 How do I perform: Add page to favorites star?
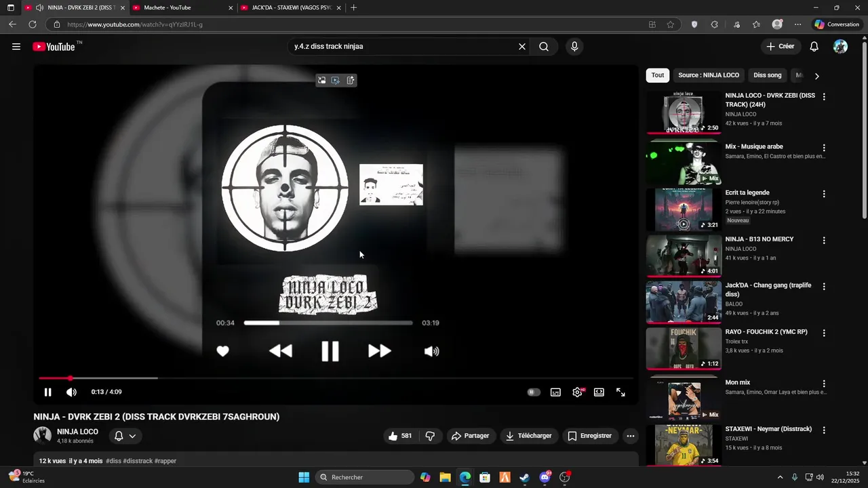[x=671, y=24]
